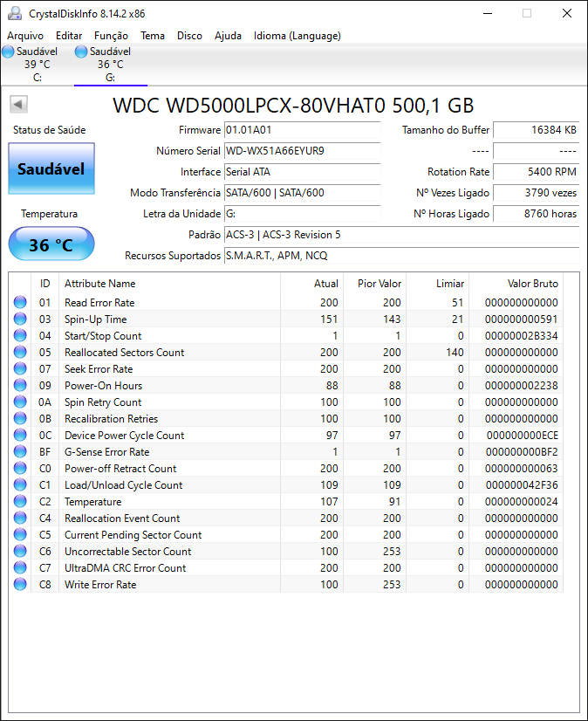Click the Pior Valor column header
588x721 pixels.
(x=374, y=283)
